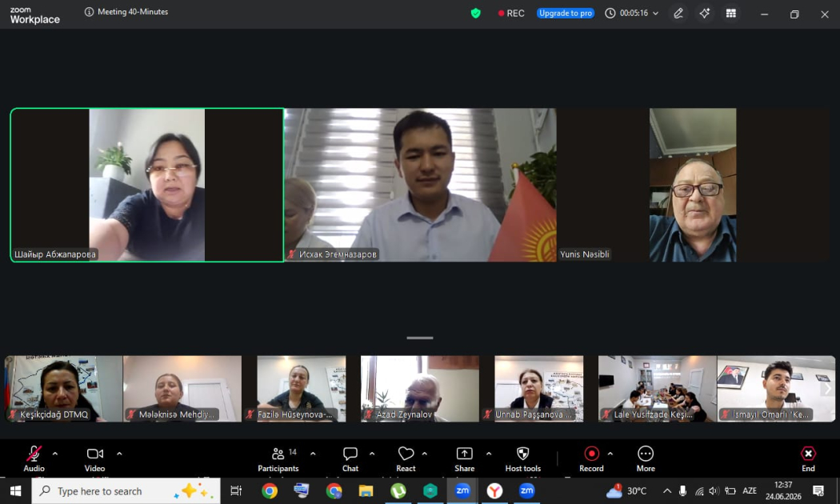Select the İsmayıl Omarlı thumbnail
Viewport: 840px width, 504px height.
[x=776, y=389]
